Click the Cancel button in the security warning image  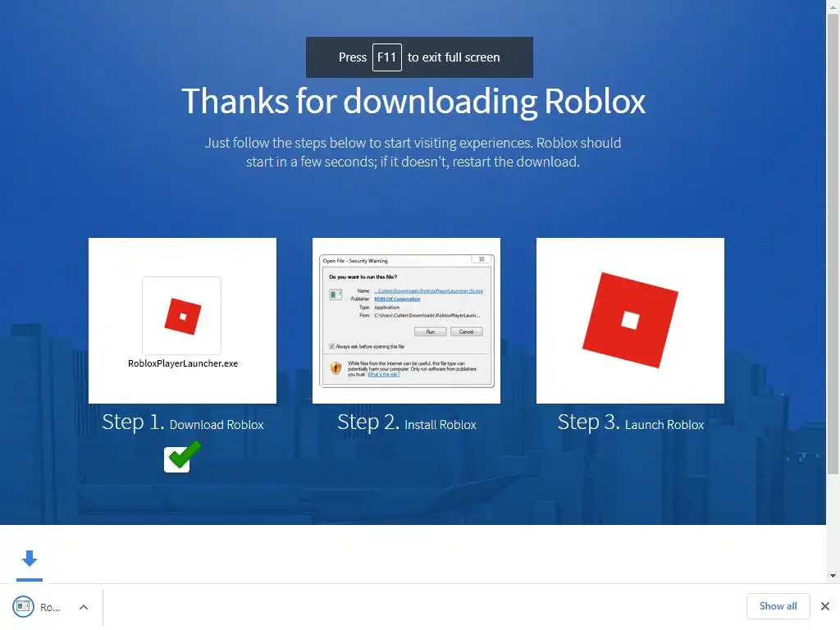pos(466,331)
